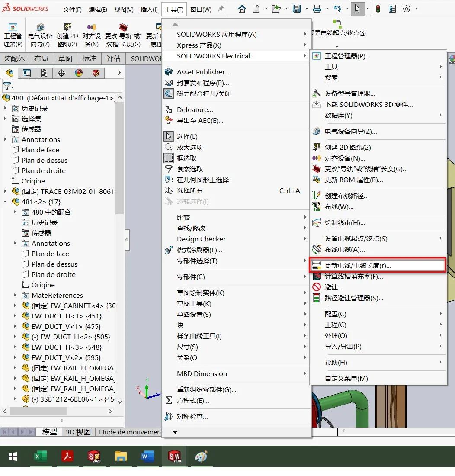This screenshot has height=476, width=455.
Task: Open dropdown arrow next to Save icon
Action: [x=307, y=9]
